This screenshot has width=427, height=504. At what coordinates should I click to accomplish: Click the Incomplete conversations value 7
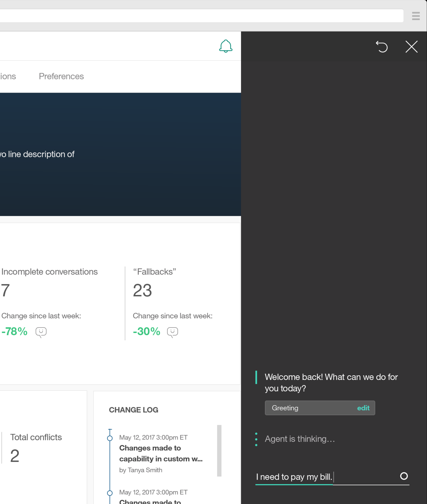(5, 290)
